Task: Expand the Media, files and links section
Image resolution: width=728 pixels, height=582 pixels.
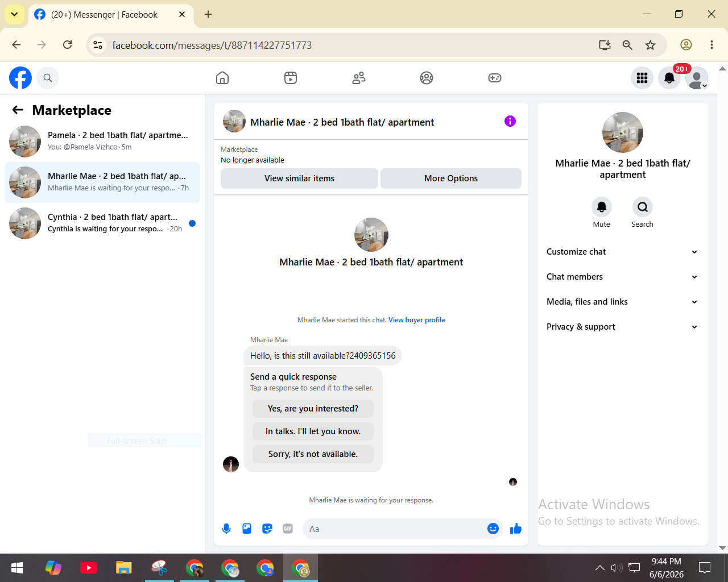Action: (622, 302)
